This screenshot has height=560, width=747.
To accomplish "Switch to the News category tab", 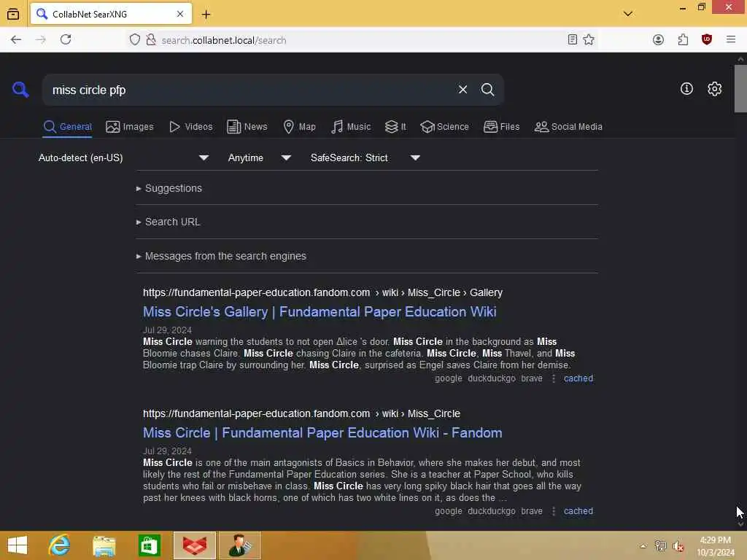I will point(247,127).
